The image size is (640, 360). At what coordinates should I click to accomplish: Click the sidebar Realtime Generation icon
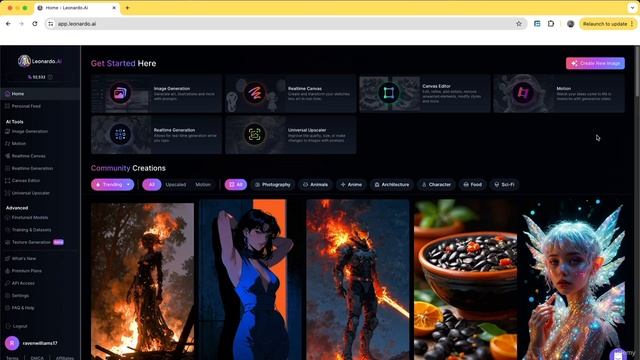click(x=7, y=168)
